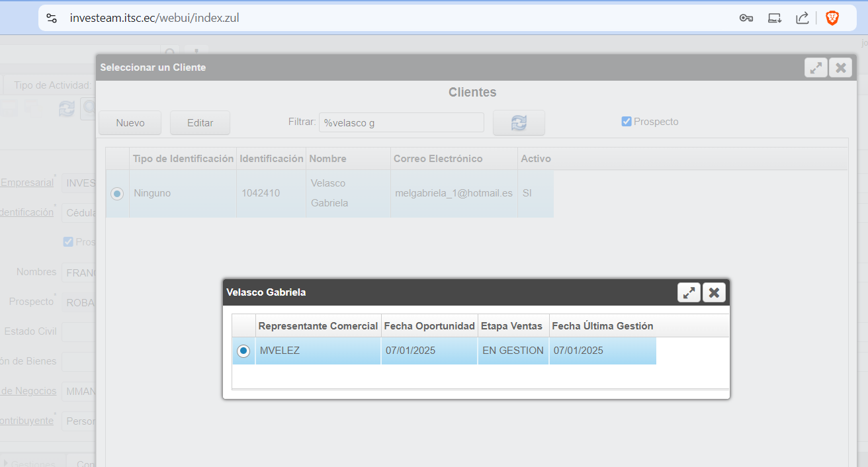Maximize the Seleccionar un Cliente dialog
Image resolution: width=868 pixels, height=467 pixels.
coord(816,67)
